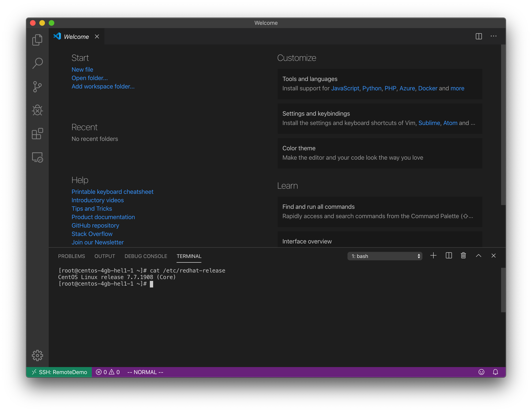532x412 pixels.
Task: Open the errors count in status bar
Action: point(108,372)
